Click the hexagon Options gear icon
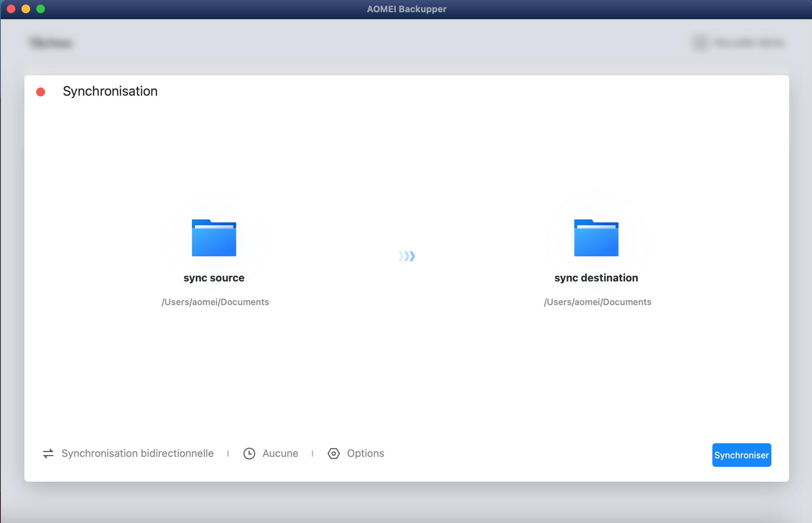Image resolution: width=812 pixels, height=523 pixels. 334,453
